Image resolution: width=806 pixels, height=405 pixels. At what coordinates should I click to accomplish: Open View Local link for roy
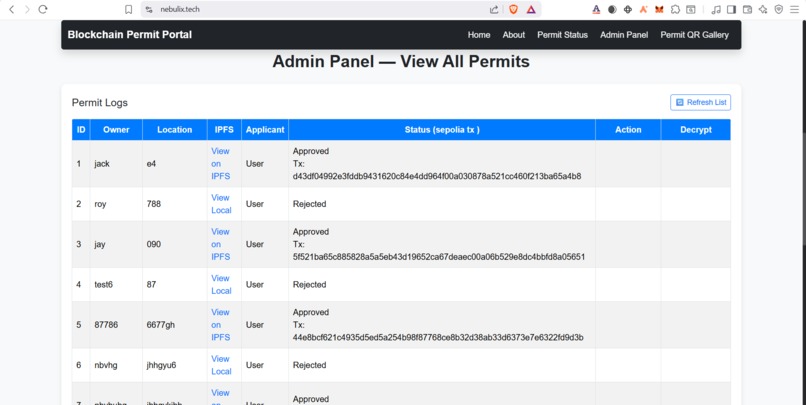coord(221,204)
